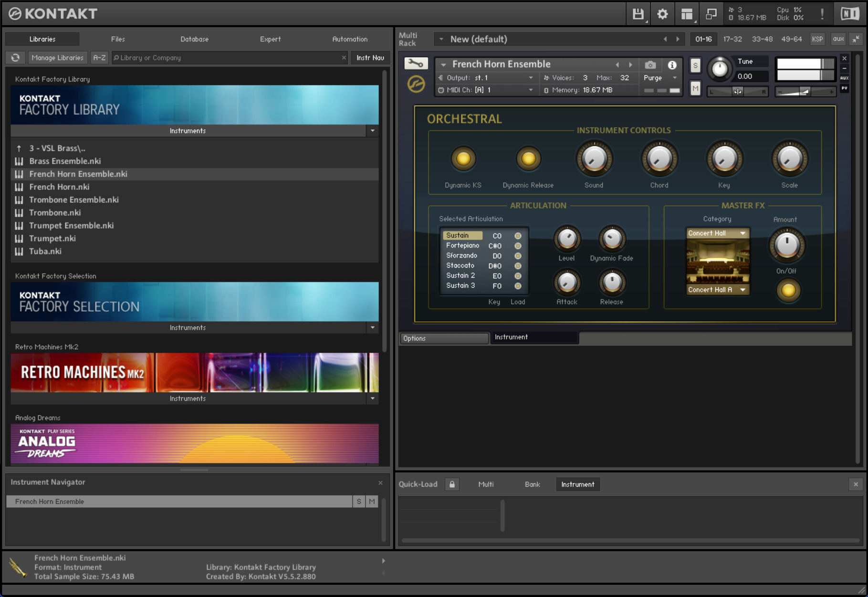Click the library refresh icon above banners

[x=15, y=57]
